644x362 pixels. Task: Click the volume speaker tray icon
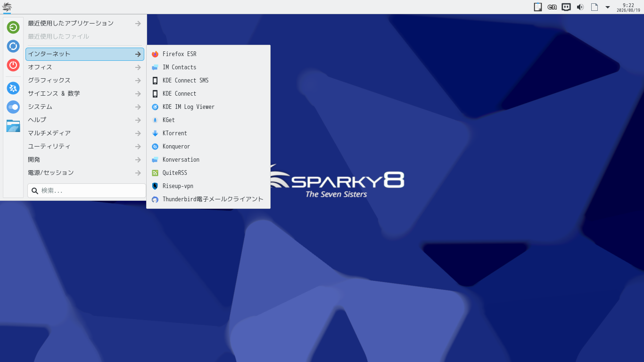click(580, 7)
